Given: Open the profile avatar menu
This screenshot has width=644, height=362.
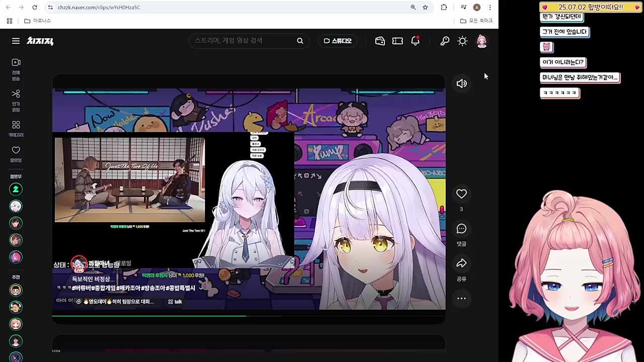Looking at the screenshot, I should pos(481,41).
